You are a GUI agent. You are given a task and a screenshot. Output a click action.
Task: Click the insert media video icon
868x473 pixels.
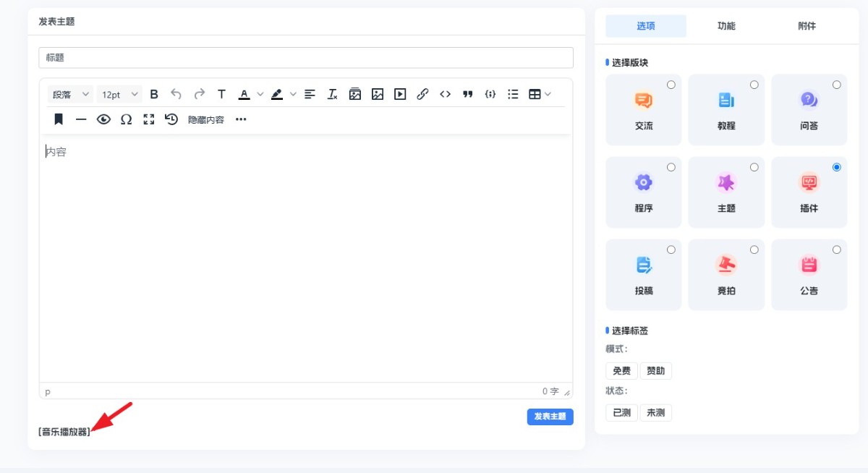click(x=400, y=94)
